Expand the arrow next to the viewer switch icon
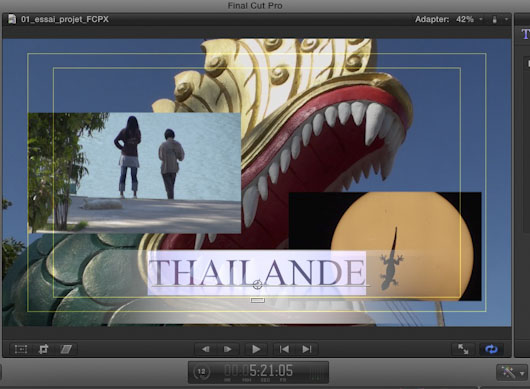 click(506, 19)
